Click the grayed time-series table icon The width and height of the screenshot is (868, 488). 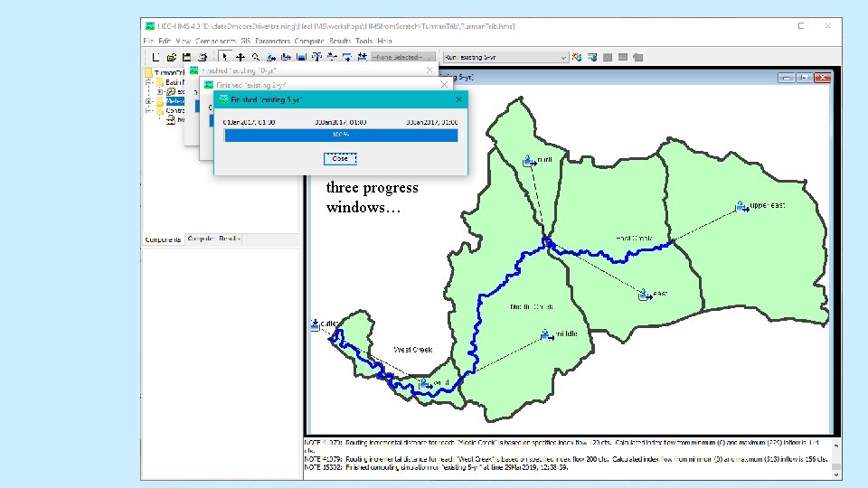pyautogui.click(x=638, y=57)
